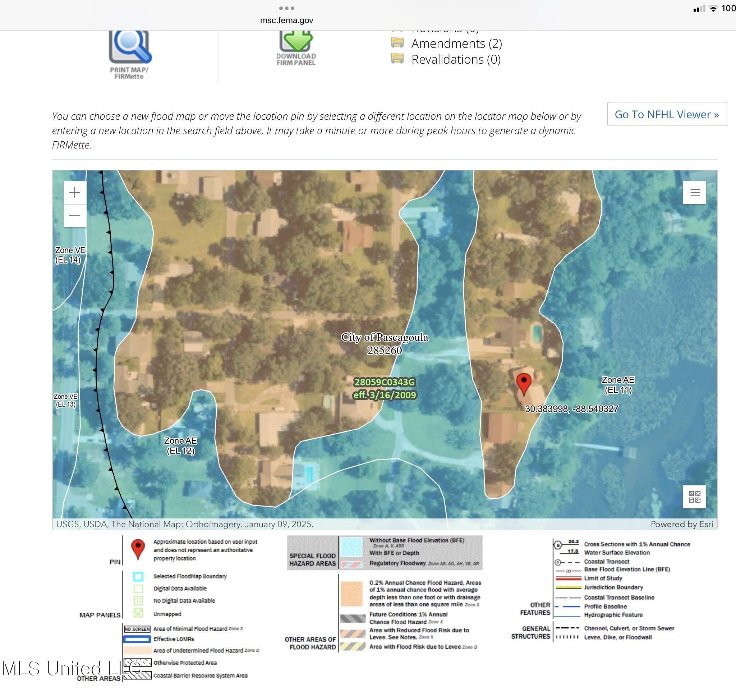Image resolution: width=736 pixels, height=700 pixels.
Task: Zoom out with the map minus button
Action: point(75,216)
